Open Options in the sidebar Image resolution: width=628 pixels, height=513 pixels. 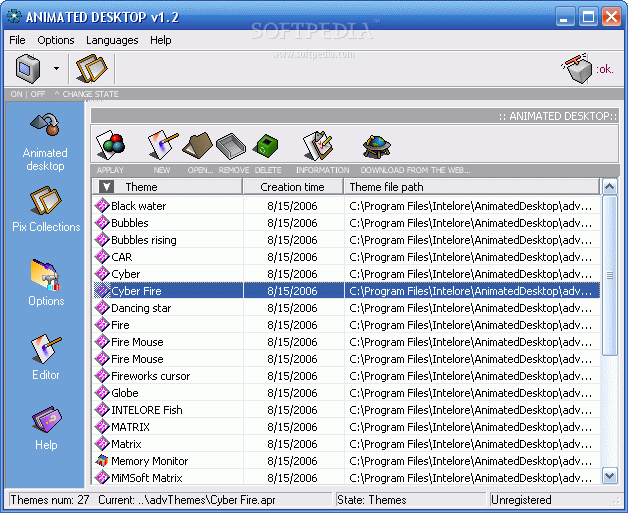point(46,283)
